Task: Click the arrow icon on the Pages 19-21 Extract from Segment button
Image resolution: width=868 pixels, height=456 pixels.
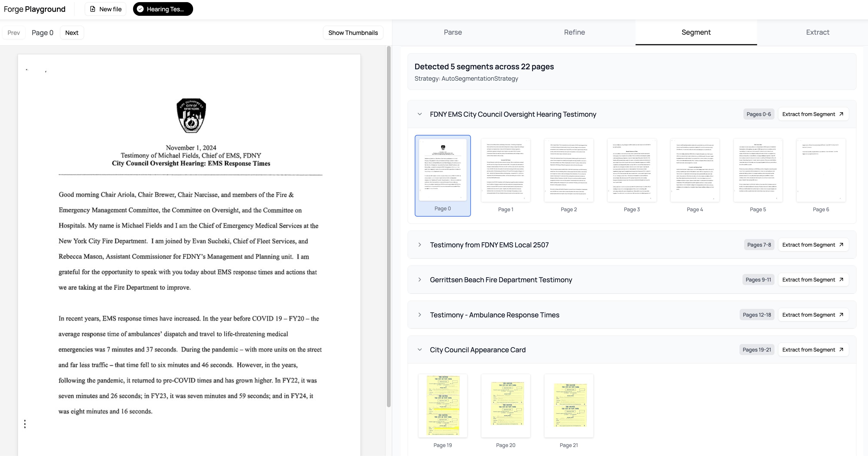Action: click(841, 350)
